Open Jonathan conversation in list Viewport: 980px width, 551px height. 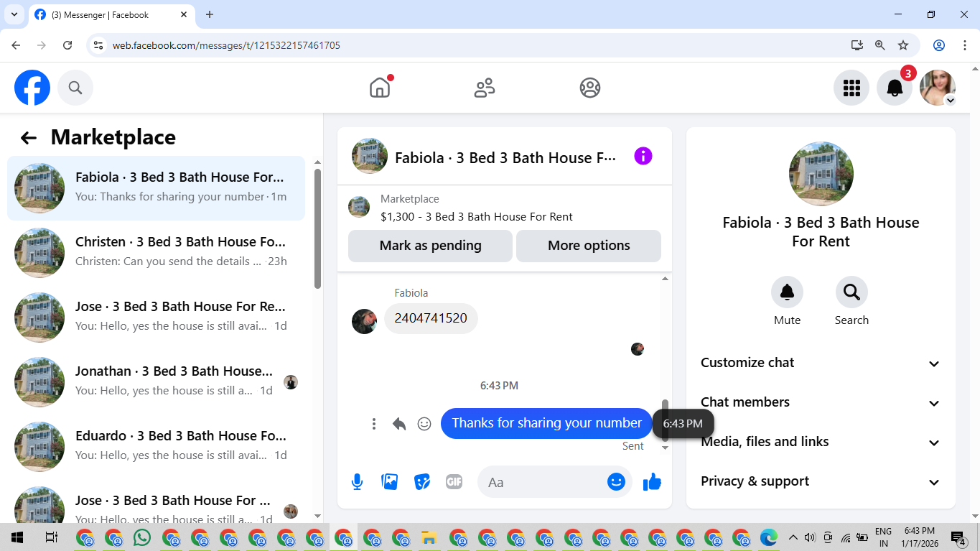157,382
